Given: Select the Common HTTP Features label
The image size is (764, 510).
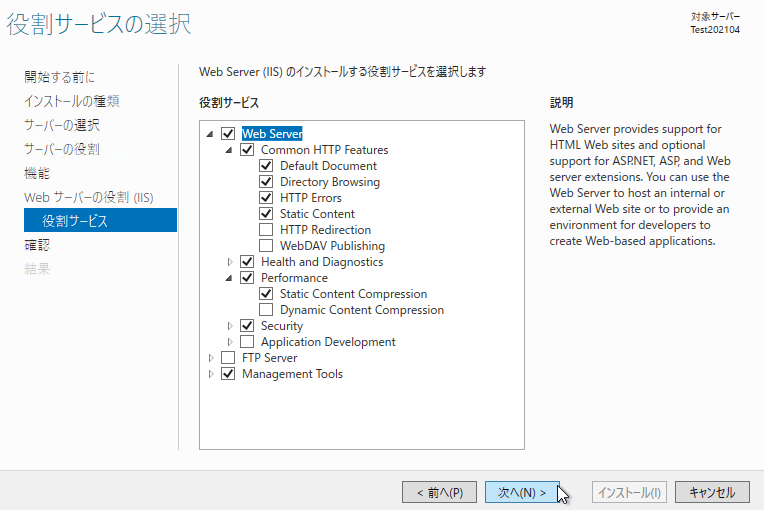Looking at the screenshot, I should [x=325, y=150].
